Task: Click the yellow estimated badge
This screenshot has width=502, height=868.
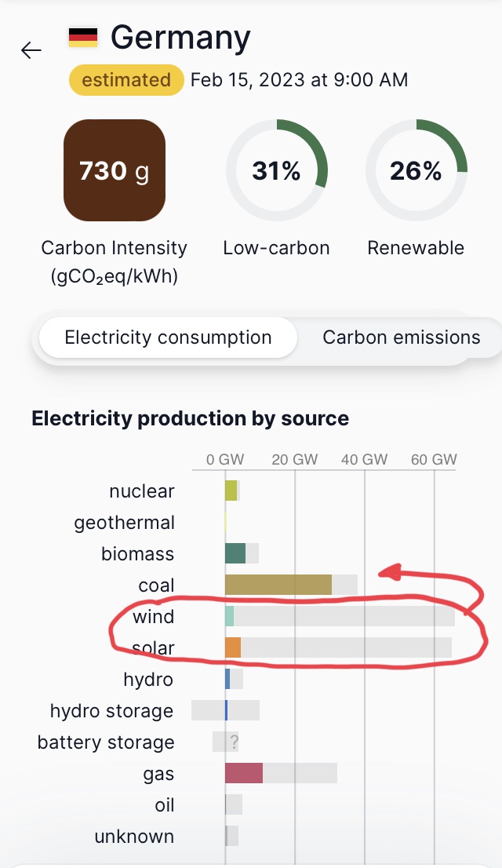Action: pyautogui.click(x=126, y=80)
